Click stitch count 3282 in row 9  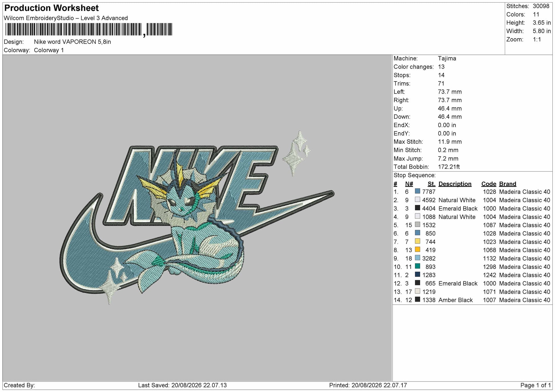pos(429,259)
